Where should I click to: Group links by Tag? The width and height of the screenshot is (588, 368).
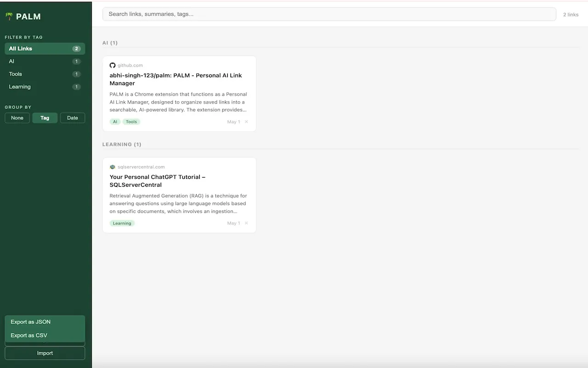tap(45, 118)
